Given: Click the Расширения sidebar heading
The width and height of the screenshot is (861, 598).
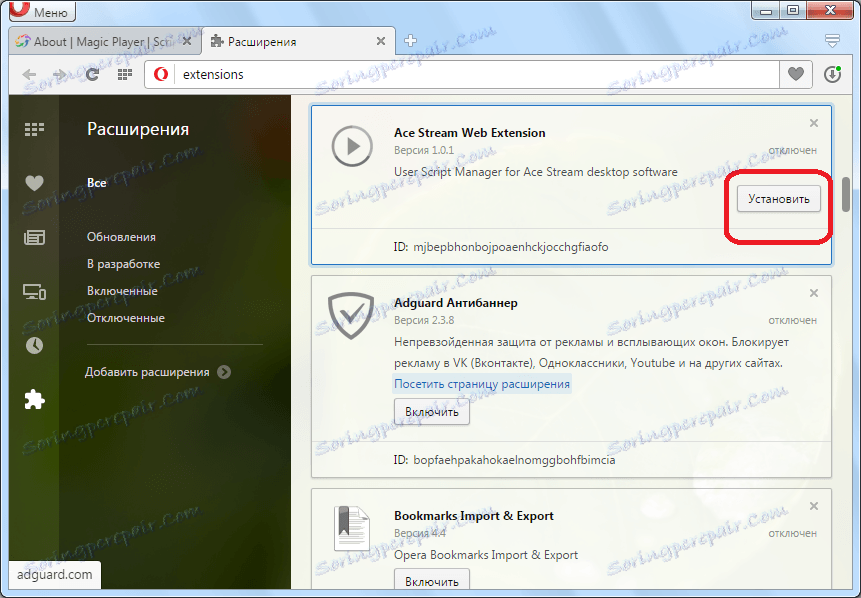Looking at the screenshot, I should [x=138, y=129].
